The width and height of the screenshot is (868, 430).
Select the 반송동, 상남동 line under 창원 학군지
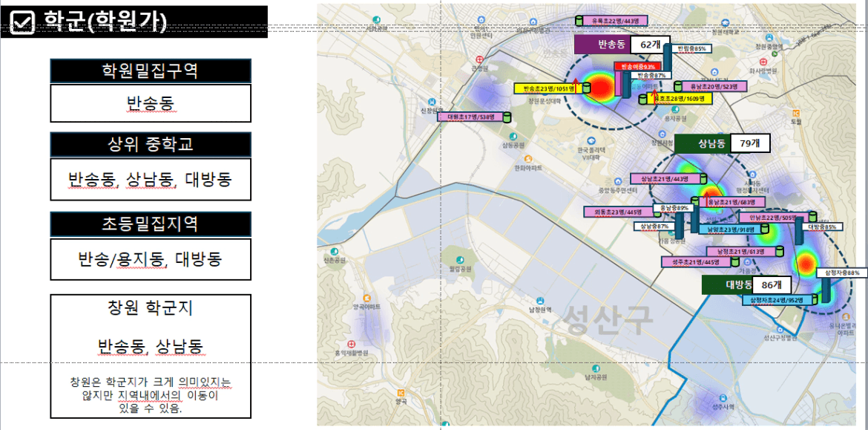151,346
